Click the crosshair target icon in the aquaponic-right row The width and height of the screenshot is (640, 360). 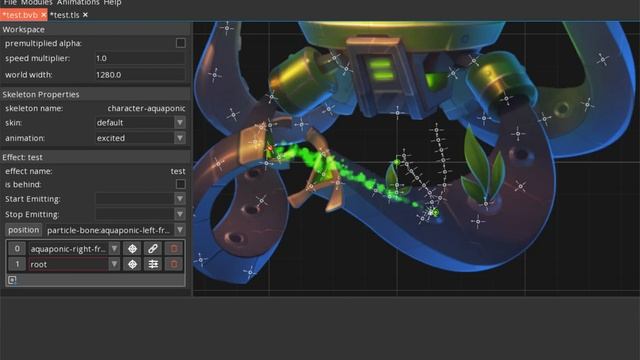pyautogui.click(x=132, y=249)
